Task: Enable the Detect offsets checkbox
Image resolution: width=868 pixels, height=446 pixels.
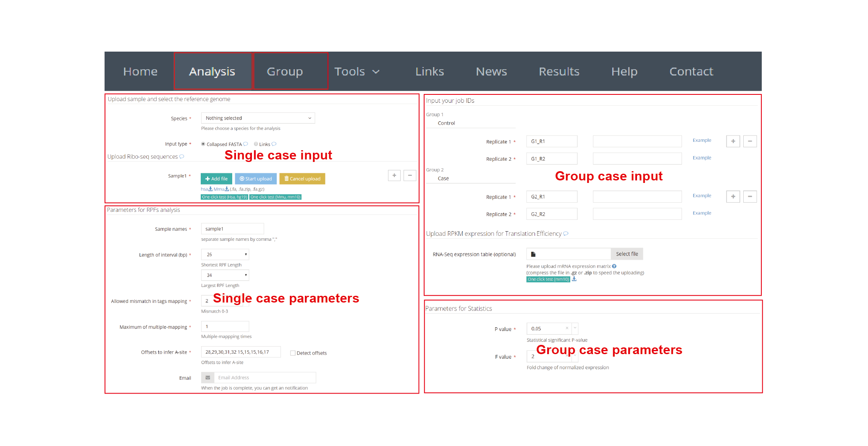Action: pos(293,353)
